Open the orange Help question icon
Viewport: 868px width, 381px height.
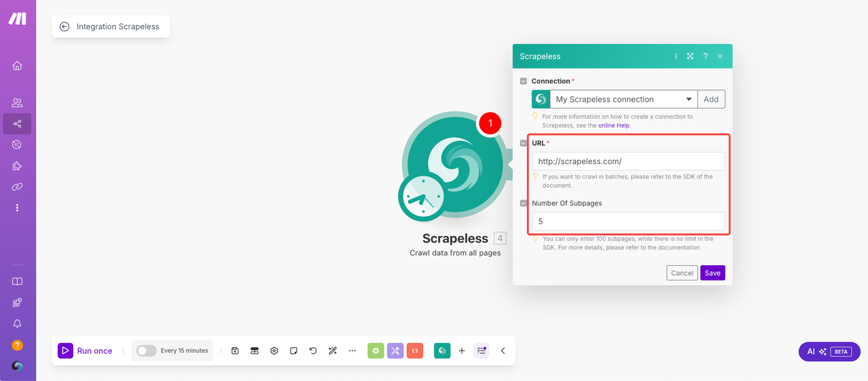[17, 345]
